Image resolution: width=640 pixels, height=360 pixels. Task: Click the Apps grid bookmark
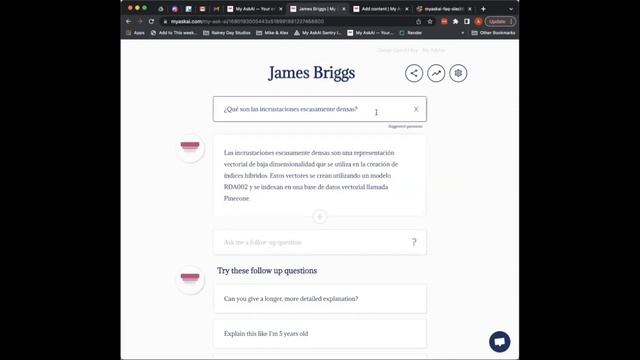click(136, 33)
